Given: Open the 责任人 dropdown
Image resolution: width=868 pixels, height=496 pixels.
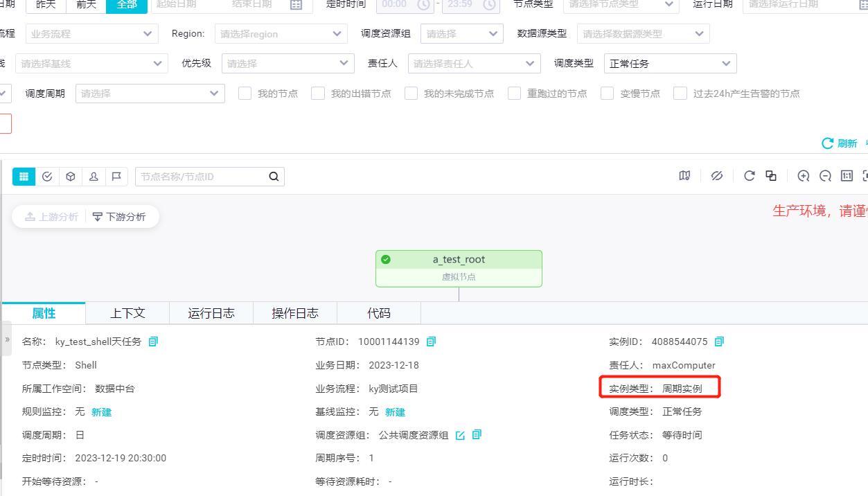Looking at the screenshot, I should 475,63.
